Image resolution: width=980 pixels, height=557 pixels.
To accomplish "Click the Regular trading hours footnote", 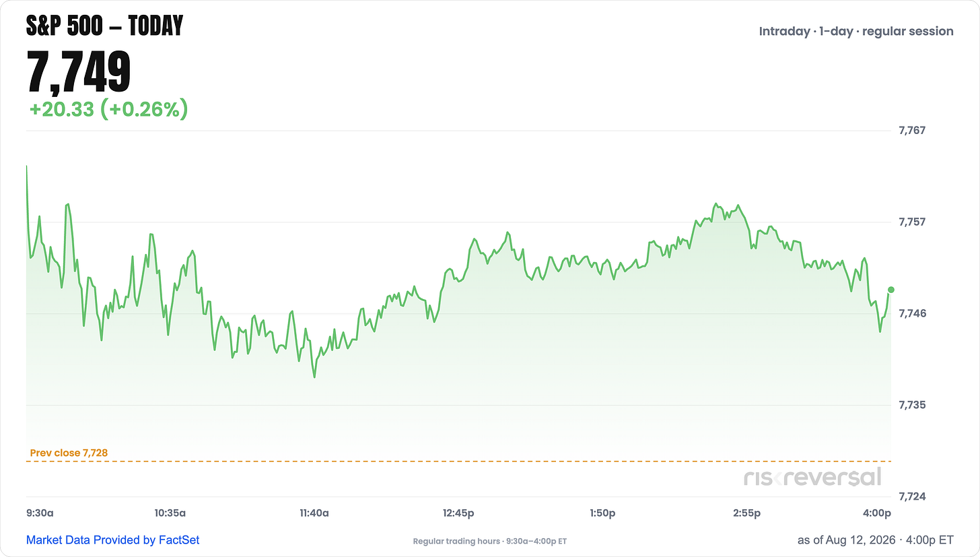I will click(490, 542).
